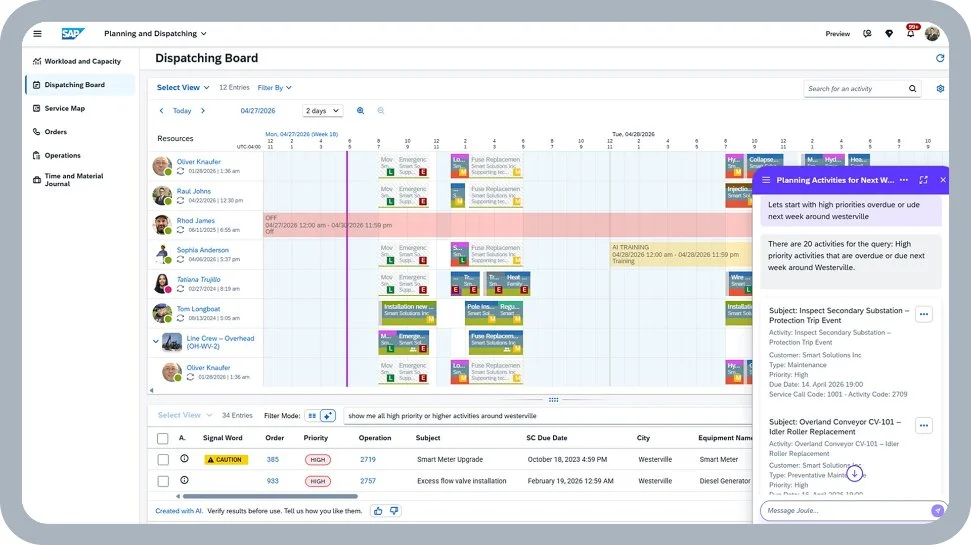
Task: Open Tatiana Trujillo resource link
Action: coord(198,279)
